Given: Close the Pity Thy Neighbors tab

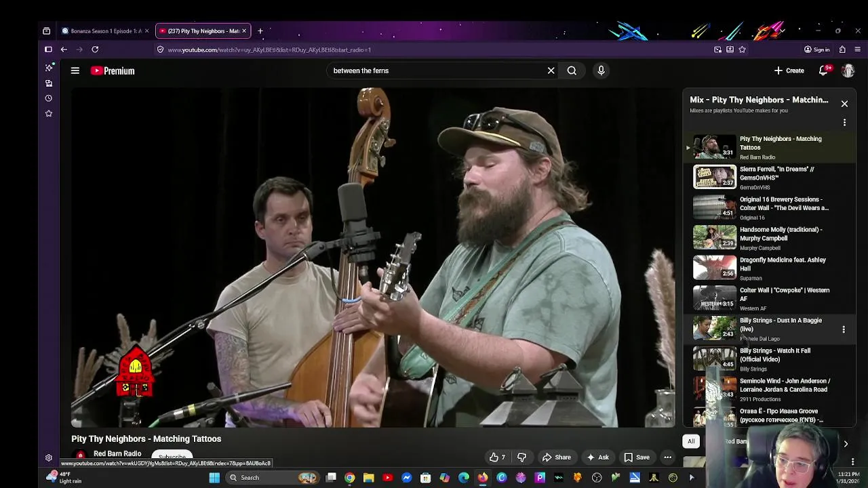Looking at the screenshot, I should coord(244,31).
